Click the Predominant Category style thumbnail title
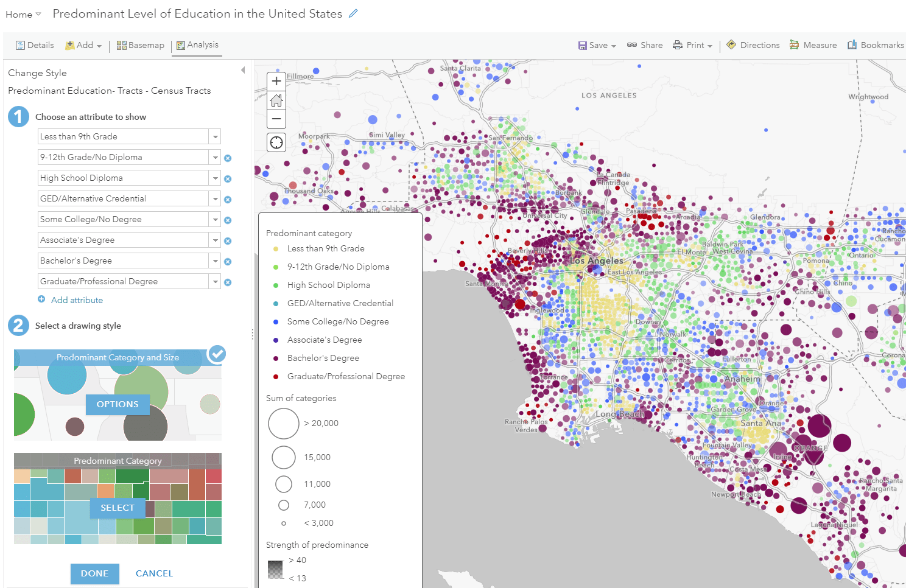Image resolution: width=906 pixels, height=588 pixels. click(118, 461)
